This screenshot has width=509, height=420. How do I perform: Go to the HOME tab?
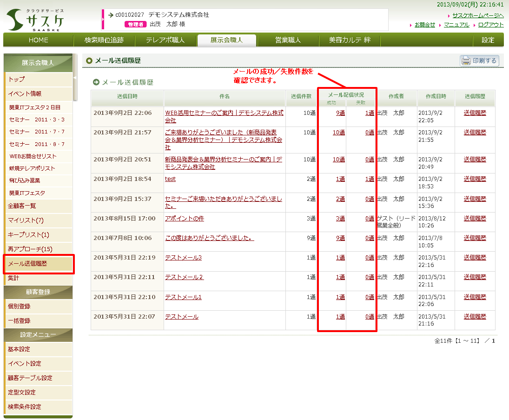tap(38, 40)
